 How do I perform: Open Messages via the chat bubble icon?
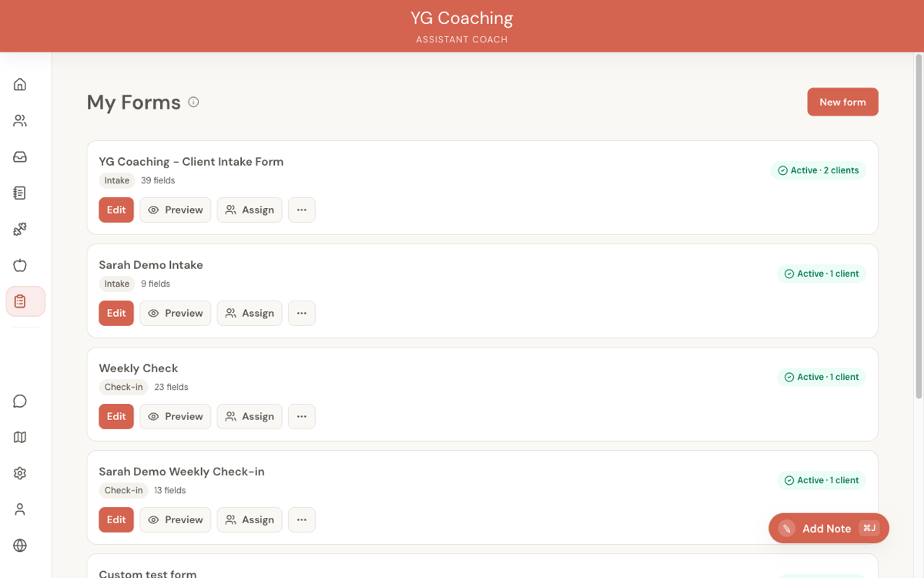click(19, 401)
